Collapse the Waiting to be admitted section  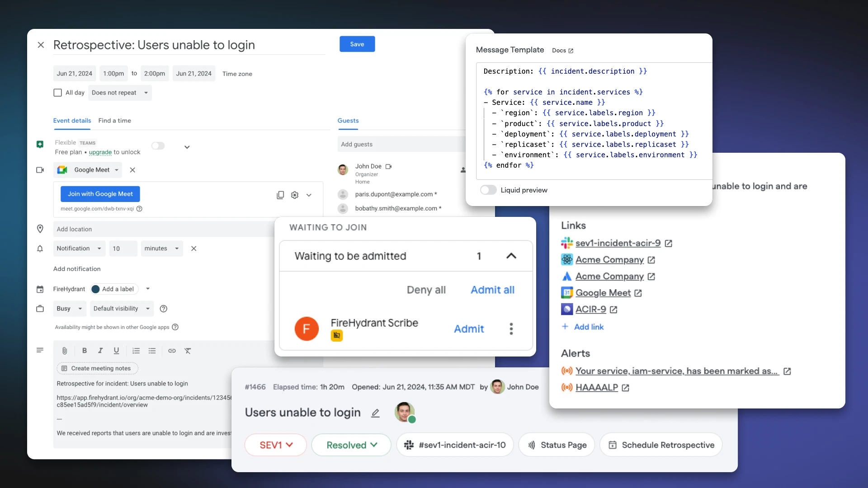511,256
